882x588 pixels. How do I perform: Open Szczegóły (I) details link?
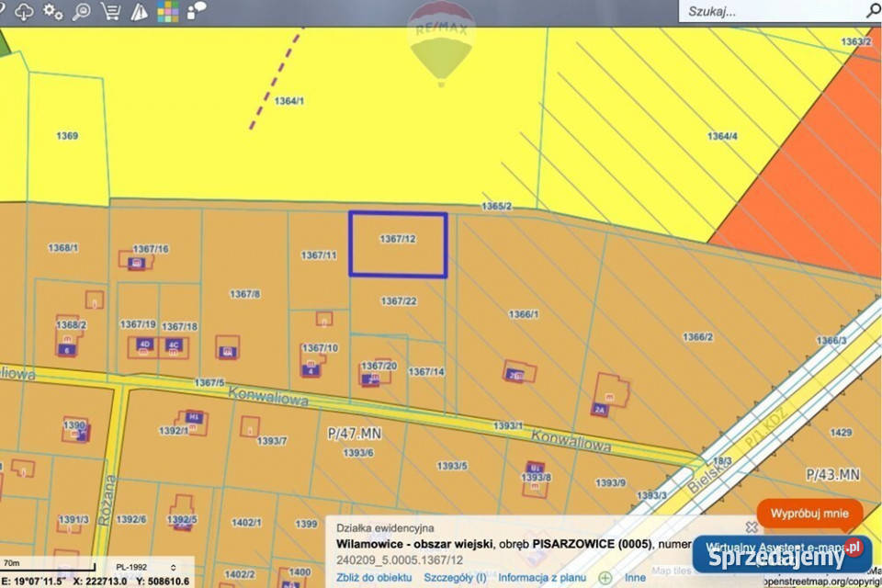point(455,578)
